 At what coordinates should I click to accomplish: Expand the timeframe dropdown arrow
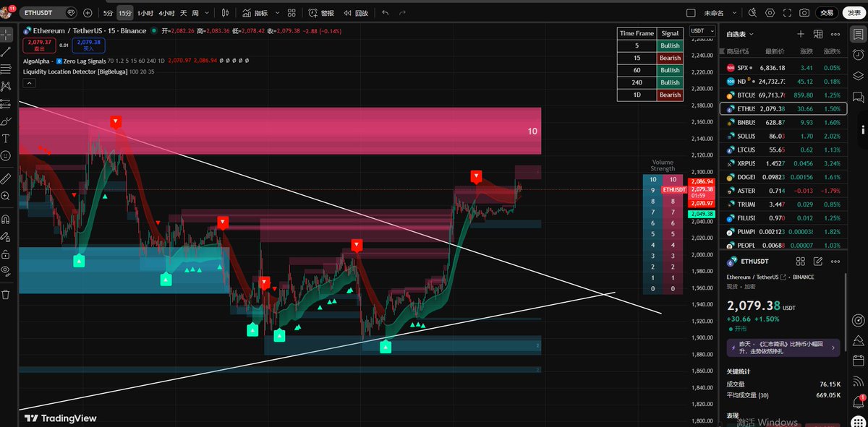click(208, 13)
